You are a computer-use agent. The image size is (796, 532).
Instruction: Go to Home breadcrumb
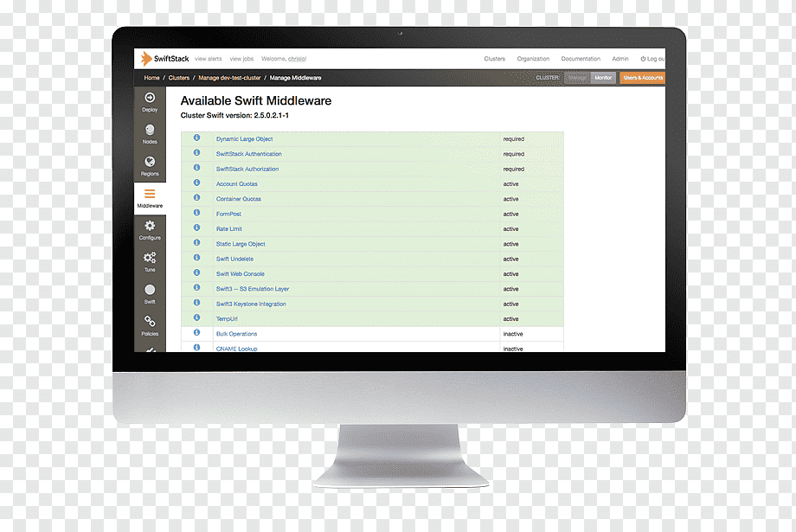(x=151, y=78)
